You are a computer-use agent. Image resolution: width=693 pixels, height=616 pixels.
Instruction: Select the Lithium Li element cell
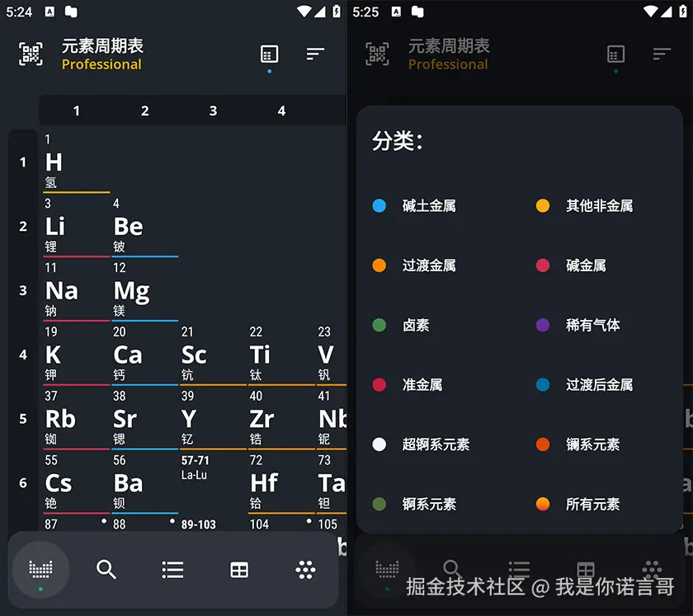point(77,227)
